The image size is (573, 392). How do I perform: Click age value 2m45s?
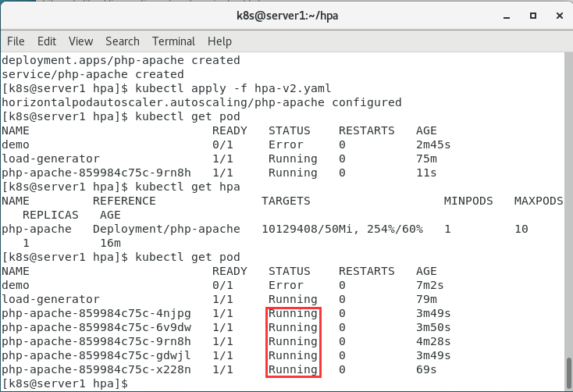433,144
